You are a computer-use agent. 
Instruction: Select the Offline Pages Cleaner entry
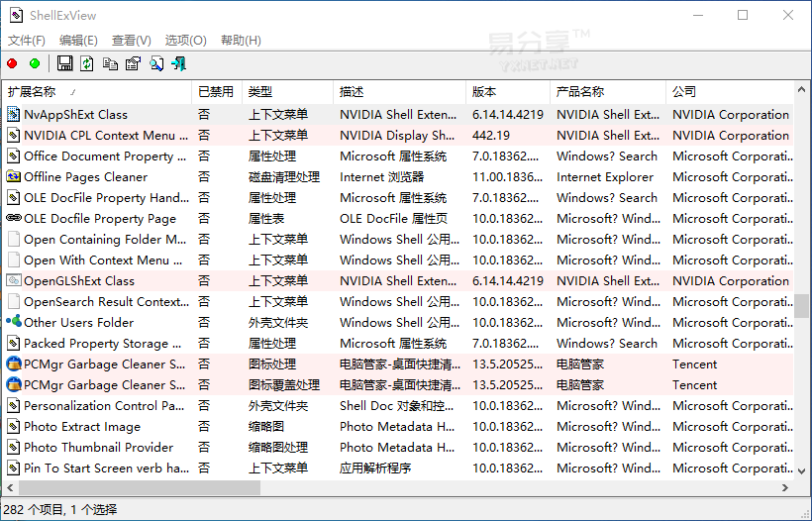click(x=85, y=176)
